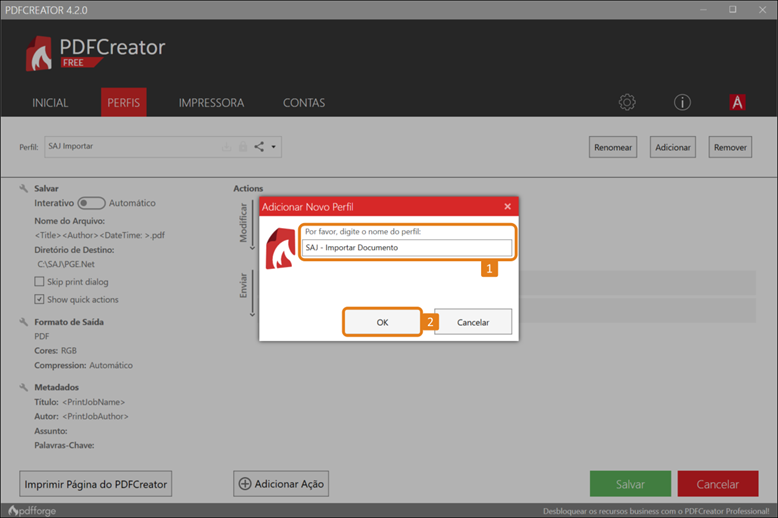Image resolution: width=778 pixels, height=518 pixels.
Task: Click the Metadados wrench icon
Action: pyautogui.click(x=24, y=387)
